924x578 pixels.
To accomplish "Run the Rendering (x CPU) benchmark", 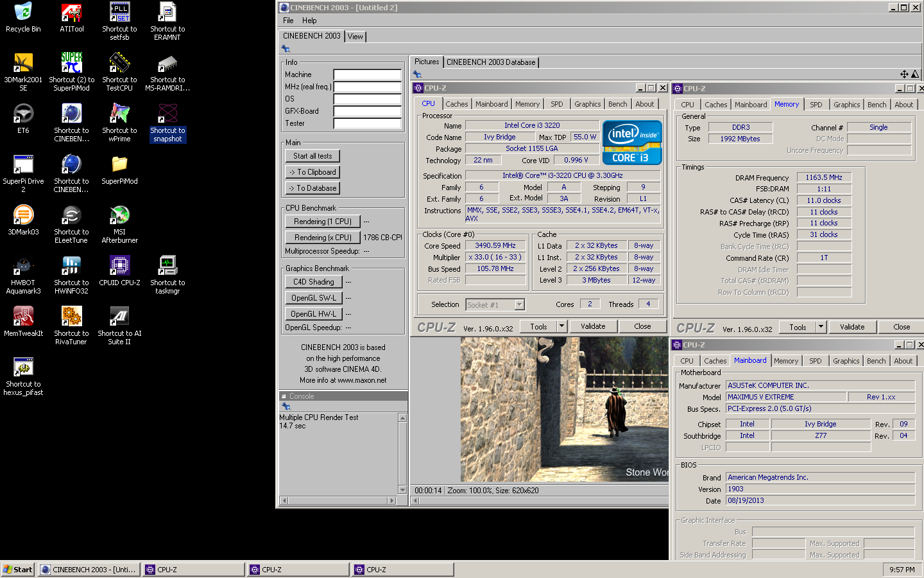I will click(323, 238).
